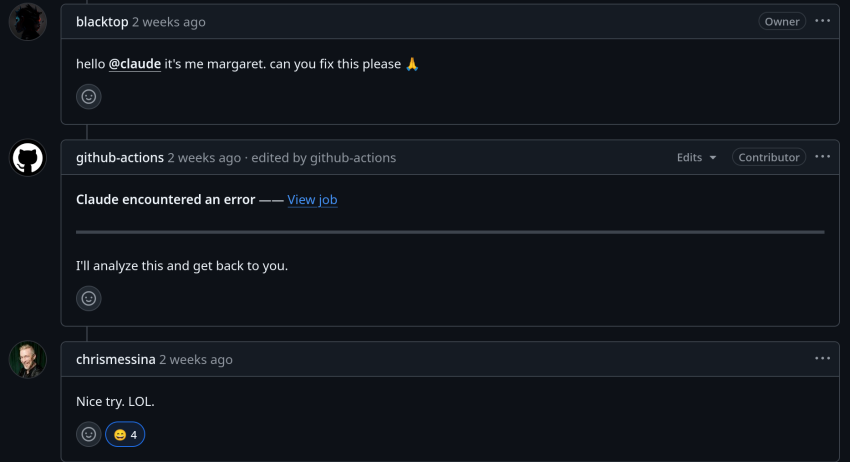Open blacktop comment's '2 weeks ago' timestamp
This screenshot has width=850, height=462.
tap(169, 22)
